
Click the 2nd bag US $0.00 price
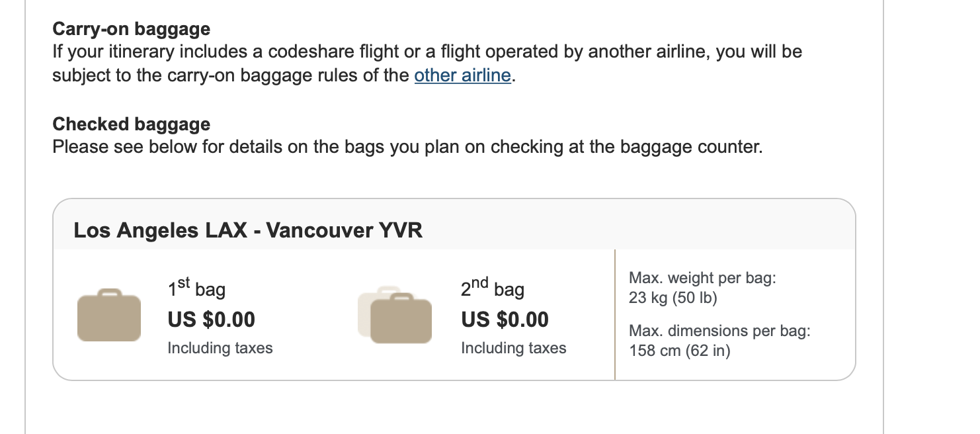tap(505, 320)
